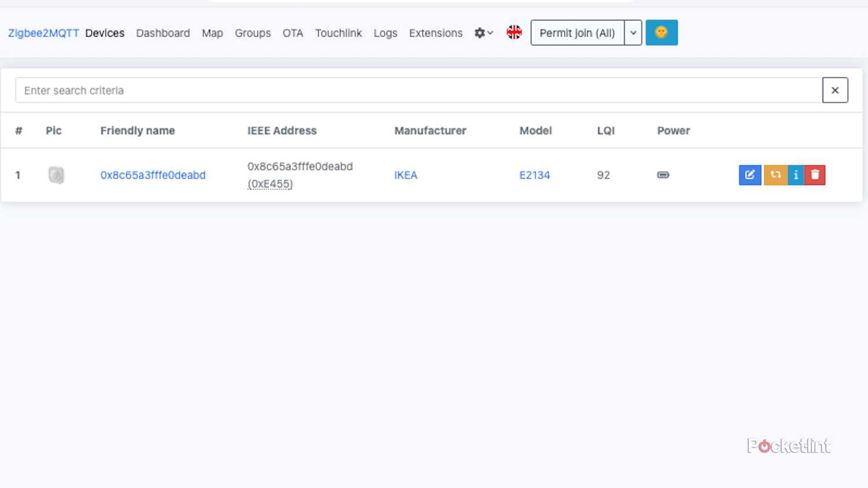
Task: Open device page via 0x8c65a3fffe0deabd link
Action: pos(153,175)
